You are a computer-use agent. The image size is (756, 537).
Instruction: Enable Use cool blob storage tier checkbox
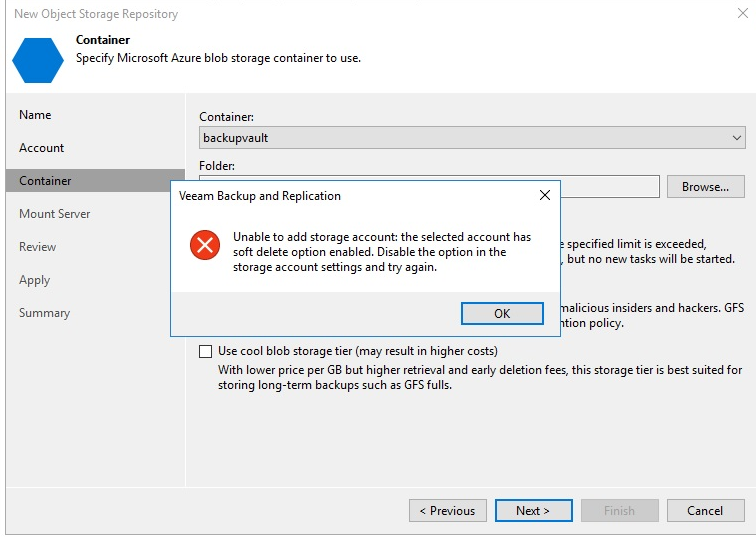[205, 351]
